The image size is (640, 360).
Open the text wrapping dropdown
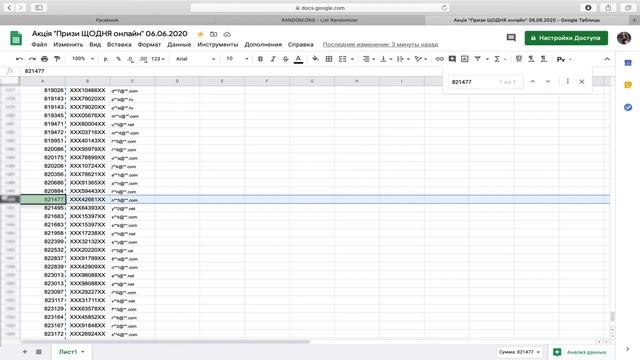click(x=403, y=59)
